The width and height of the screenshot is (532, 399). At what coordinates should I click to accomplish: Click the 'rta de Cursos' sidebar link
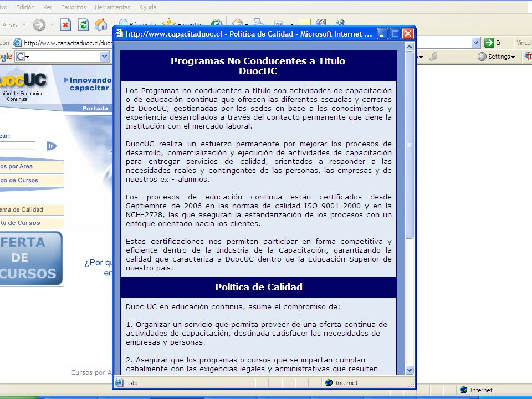32,223
